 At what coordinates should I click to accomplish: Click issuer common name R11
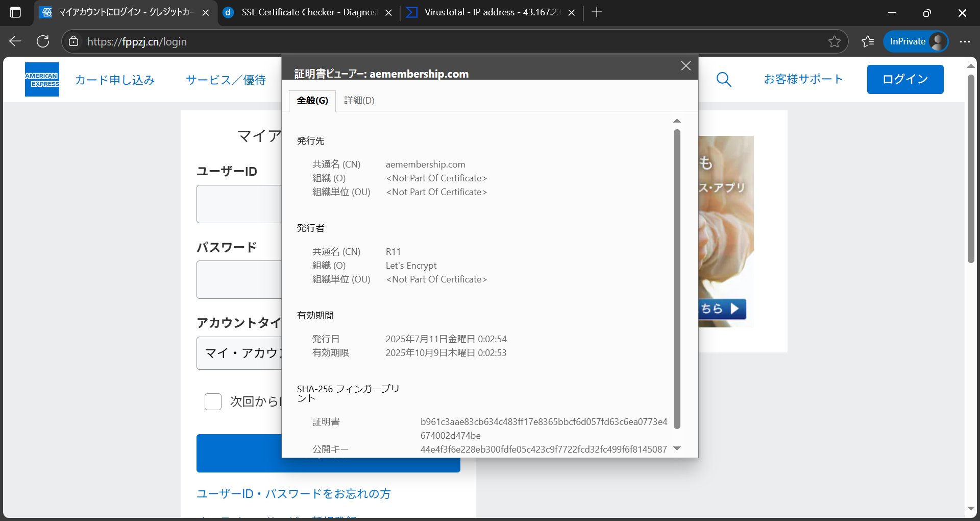pyautogui.click(x=393, y=252)
